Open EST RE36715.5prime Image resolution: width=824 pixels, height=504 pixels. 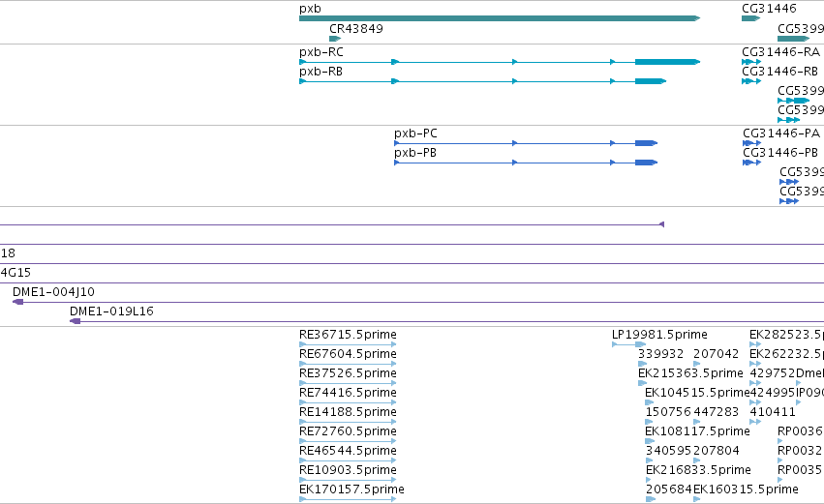pos(348,335)
